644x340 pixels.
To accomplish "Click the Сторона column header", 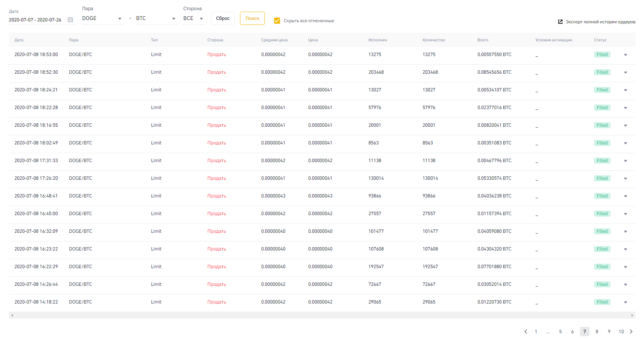I will 215,40.
